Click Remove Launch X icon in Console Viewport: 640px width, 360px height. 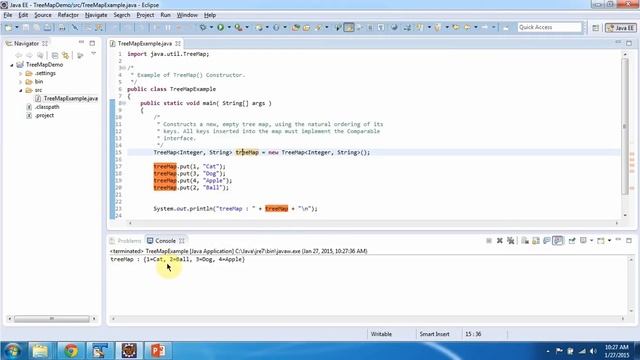[x=500, y=241]
